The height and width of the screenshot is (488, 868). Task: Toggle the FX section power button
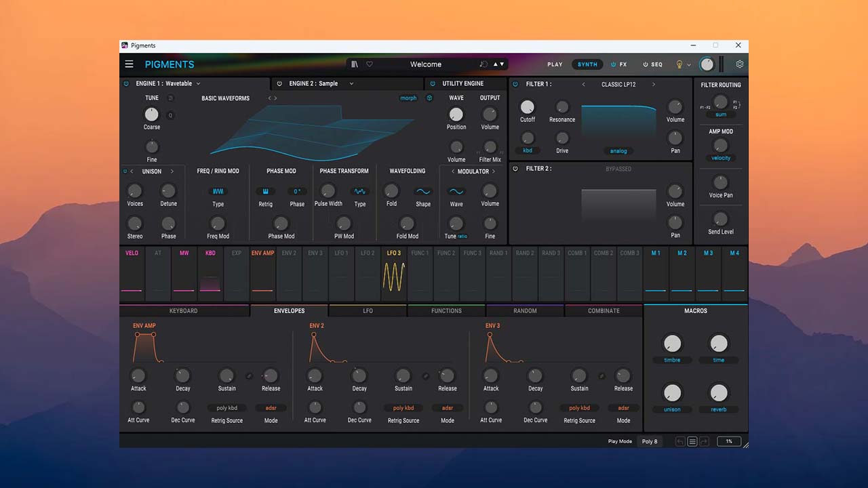(x=612, y=64)
